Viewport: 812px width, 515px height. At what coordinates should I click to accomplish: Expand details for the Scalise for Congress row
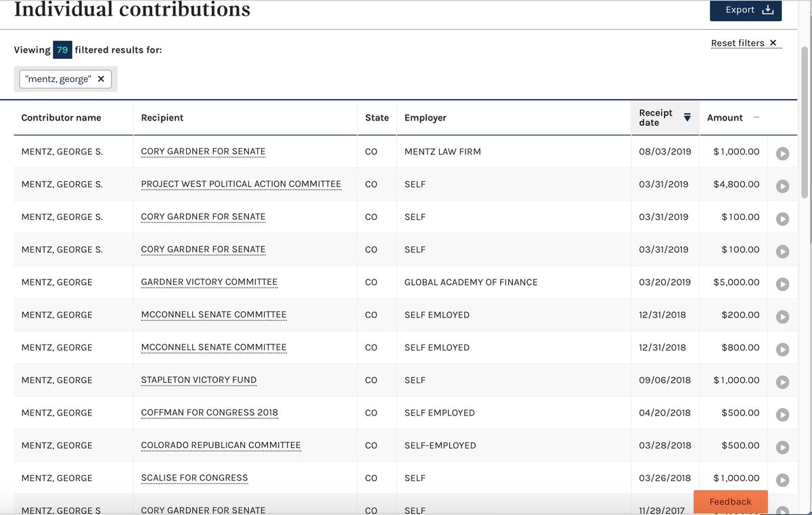click(x=782, y=480)
